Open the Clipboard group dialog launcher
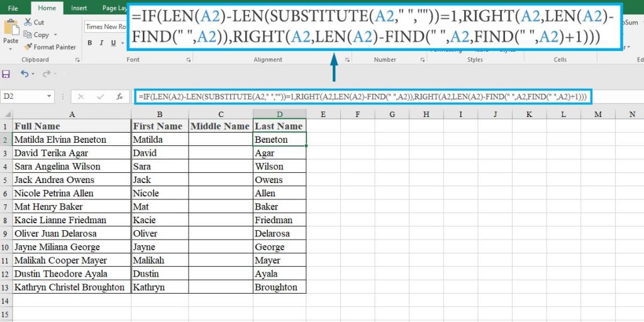644x322 pixels. tap(77, 60)
